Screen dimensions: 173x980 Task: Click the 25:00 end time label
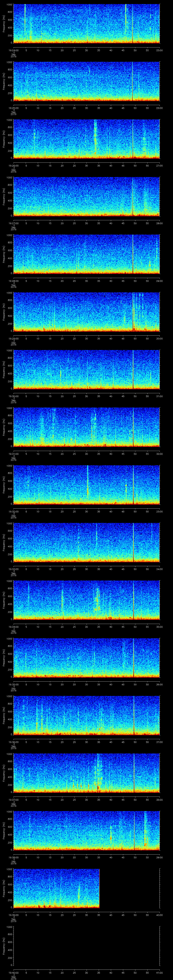(159, 50)
